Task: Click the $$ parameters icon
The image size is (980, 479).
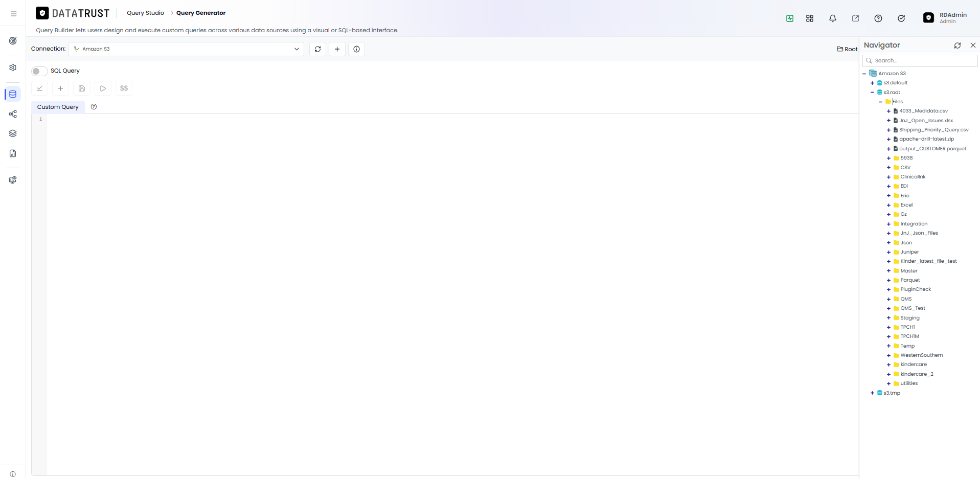Action: (124, 88)
